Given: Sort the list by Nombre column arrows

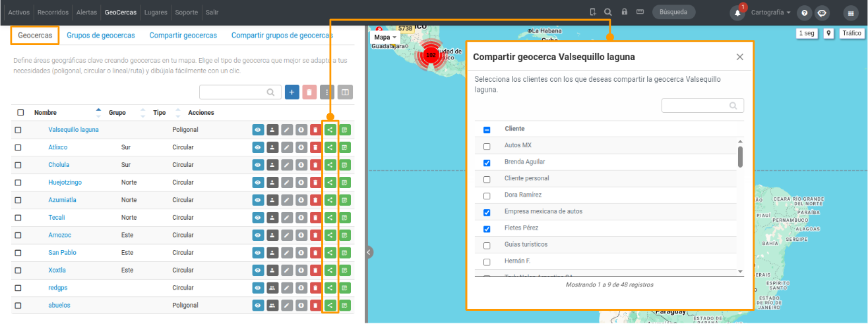Looking at the screenshot, I should click(x=99, y=113).
